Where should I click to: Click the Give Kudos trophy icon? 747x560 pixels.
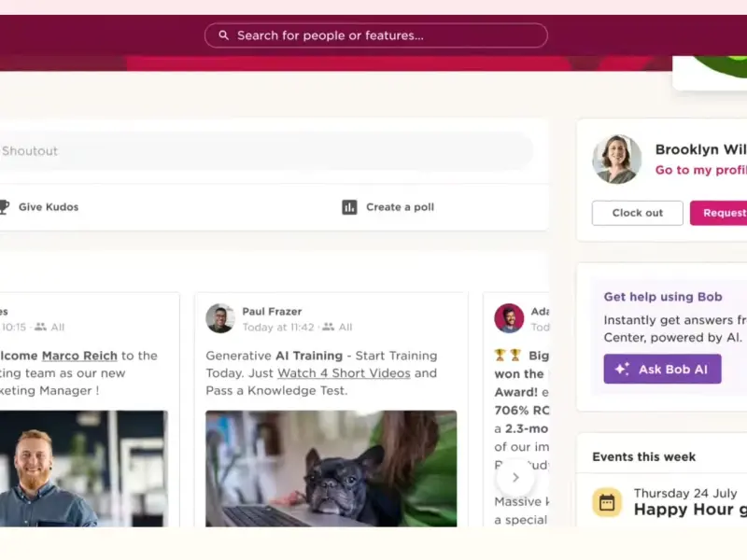tap(4, 207)
